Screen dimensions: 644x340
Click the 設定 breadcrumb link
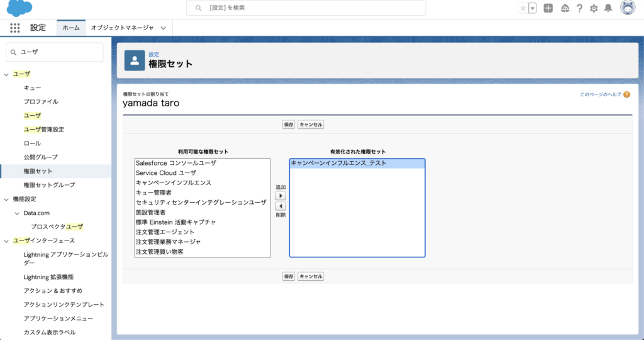pyautogui.click(x=154, y=54)
